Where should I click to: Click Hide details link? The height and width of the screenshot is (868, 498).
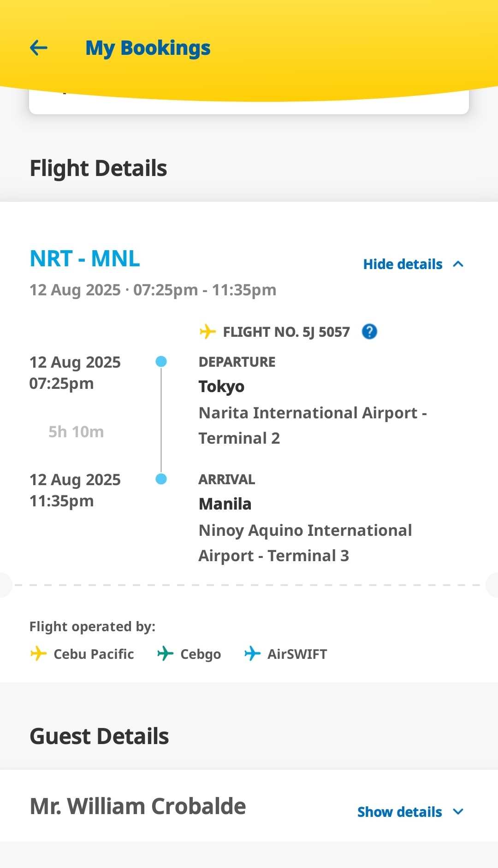pos(403,264)
